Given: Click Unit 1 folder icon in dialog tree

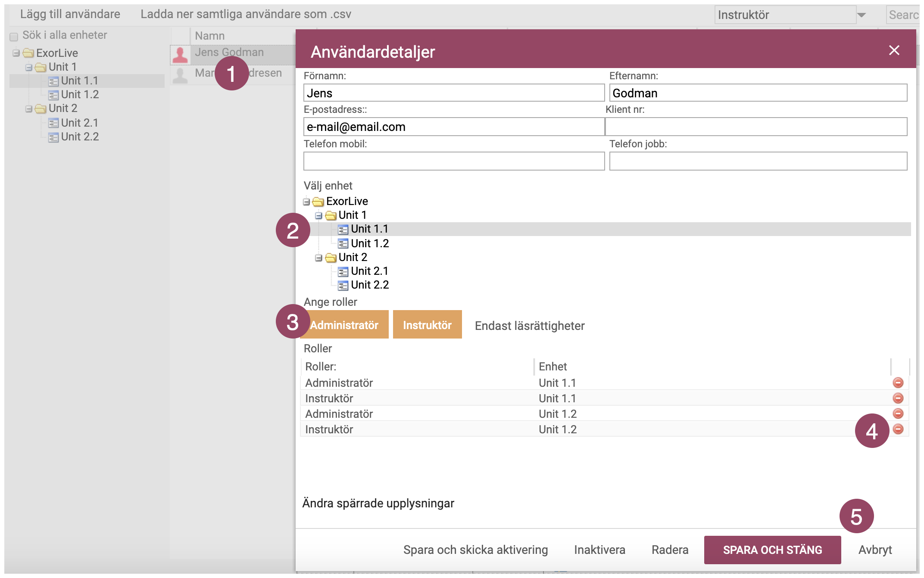Looking at the screenshot, I should pos(331,215).
